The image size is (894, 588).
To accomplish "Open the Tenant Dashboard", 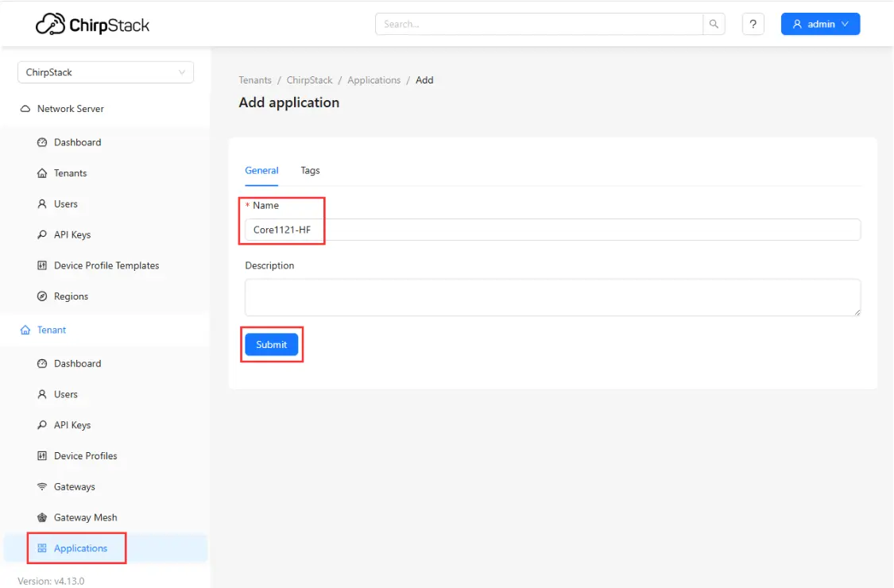I will (77, 363).
